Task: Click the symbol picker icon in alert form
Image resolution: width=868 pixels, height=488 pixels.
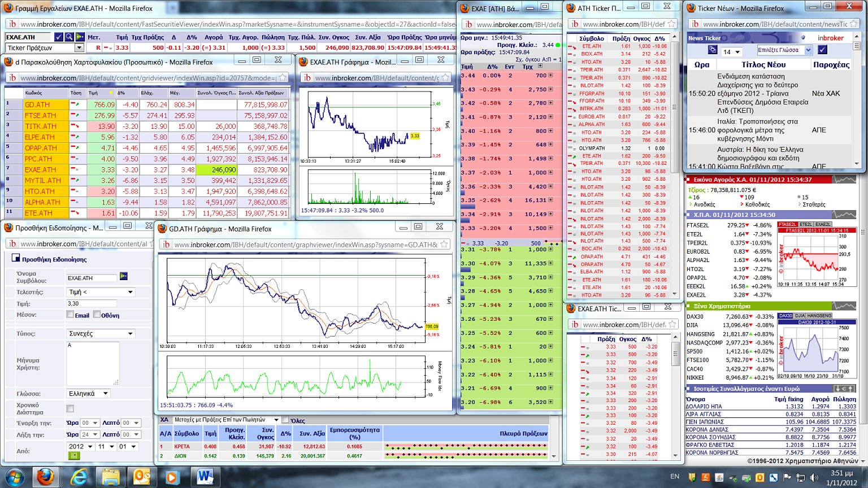Action: 124,277
